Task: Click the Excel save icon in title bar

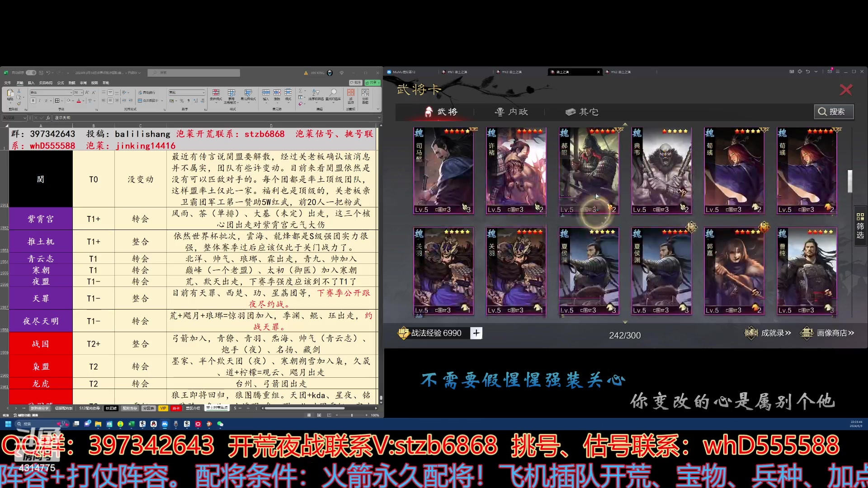Action: point(41,73)
